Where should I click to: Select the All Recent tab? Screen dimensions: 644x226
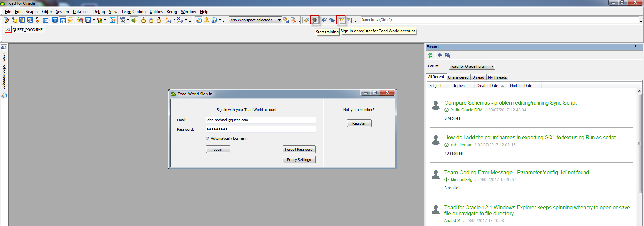tap(436, 77)
